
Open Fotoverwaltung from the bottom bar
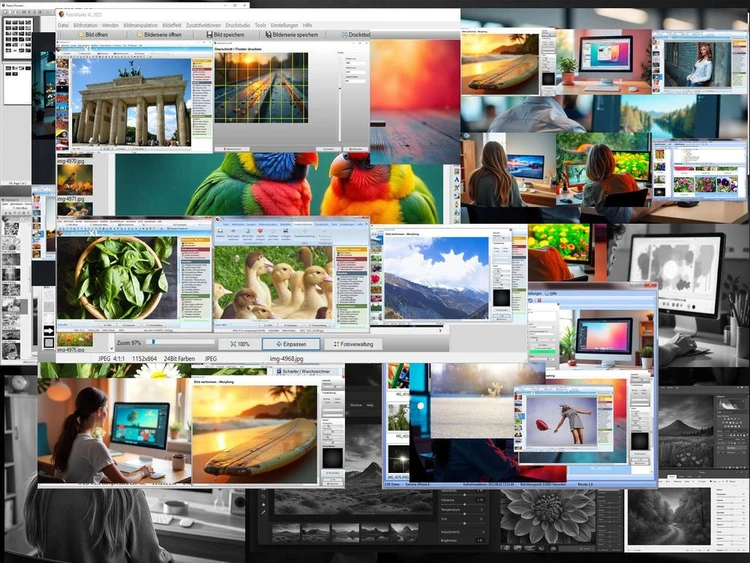click(353, 344)
